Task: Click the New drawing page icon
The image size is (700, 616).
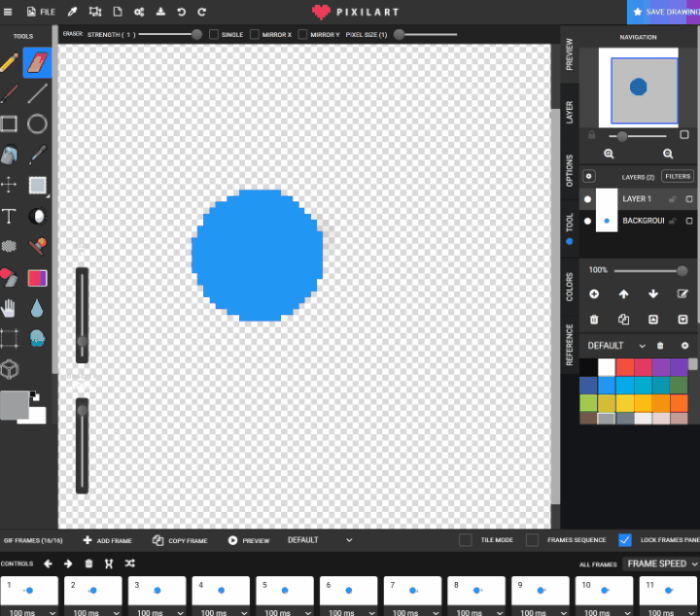Action: 118,12
